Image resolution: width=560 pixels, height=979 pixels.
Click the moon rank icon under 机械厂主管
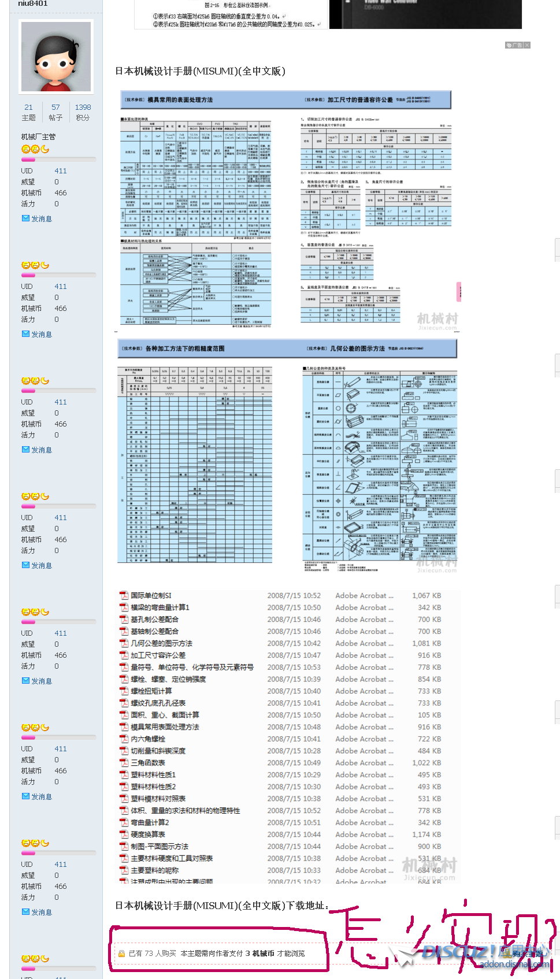[45, 149]
